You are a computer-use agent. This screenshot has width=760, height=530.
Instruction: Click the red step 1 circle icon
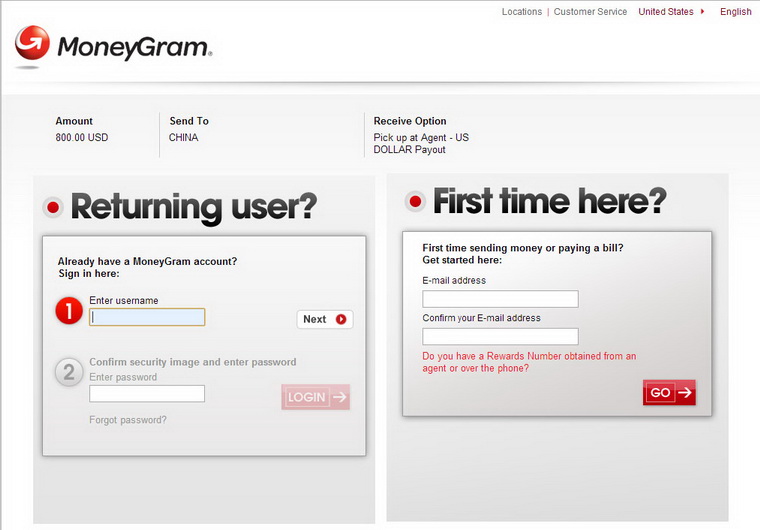click(68, 311)
